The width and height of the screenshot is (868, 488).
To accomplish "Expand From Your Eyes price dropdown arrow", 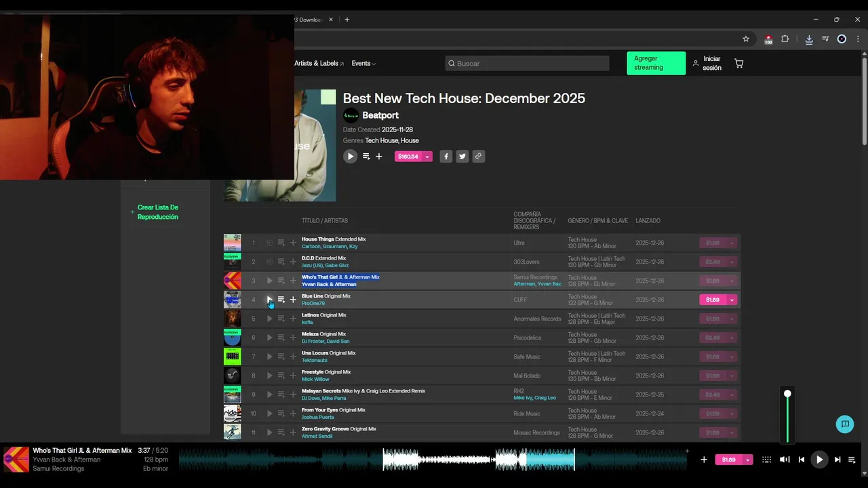I will (x=732, y=413).
